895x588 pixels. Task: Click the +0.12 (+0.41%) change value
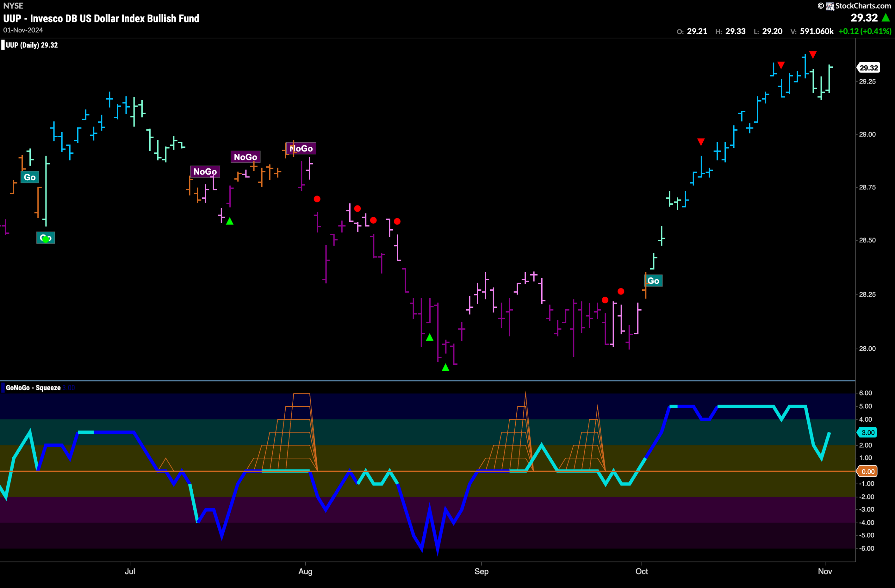(865, 31)
